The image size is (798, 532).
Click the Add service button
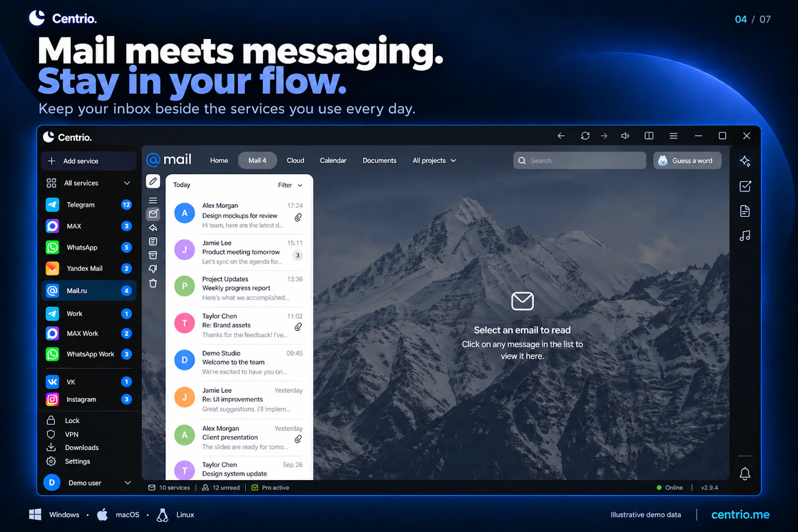click(x=89, y=161)
